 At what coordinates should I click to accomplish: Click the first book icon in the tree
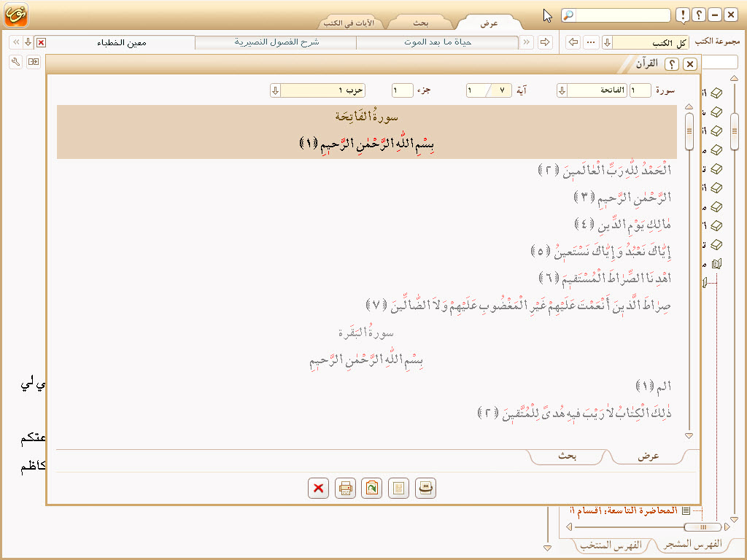[716, 93]
